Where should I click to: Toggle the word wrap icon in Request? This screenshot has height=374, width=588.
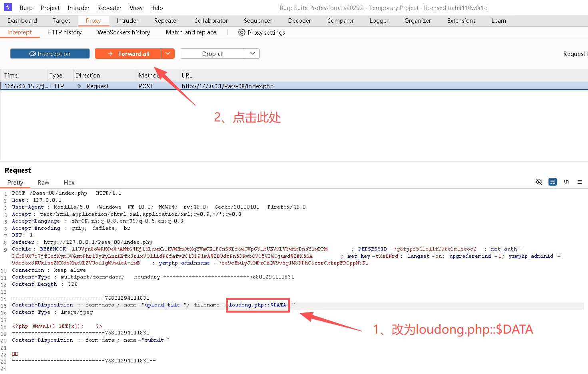coord(552,182)
